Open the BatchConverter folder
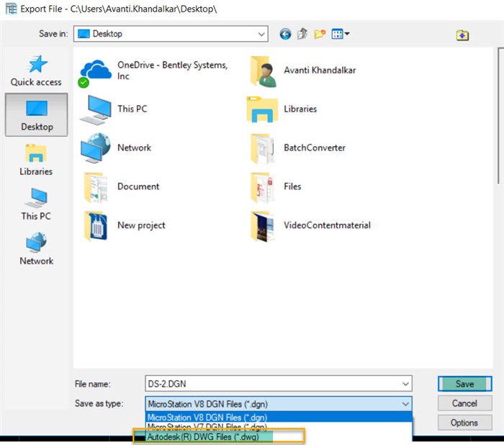Image resolution: width=504 pixels, height=445 pixels. (297, 148)
